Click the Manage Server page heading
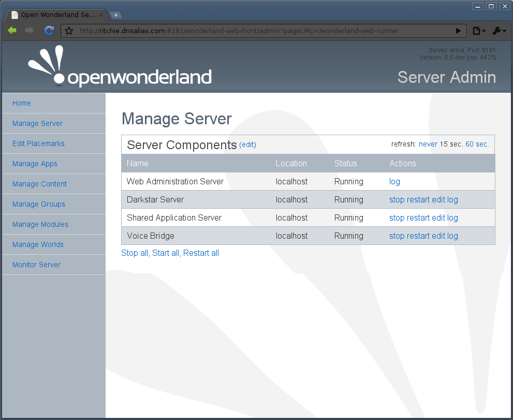 [177, 119]
